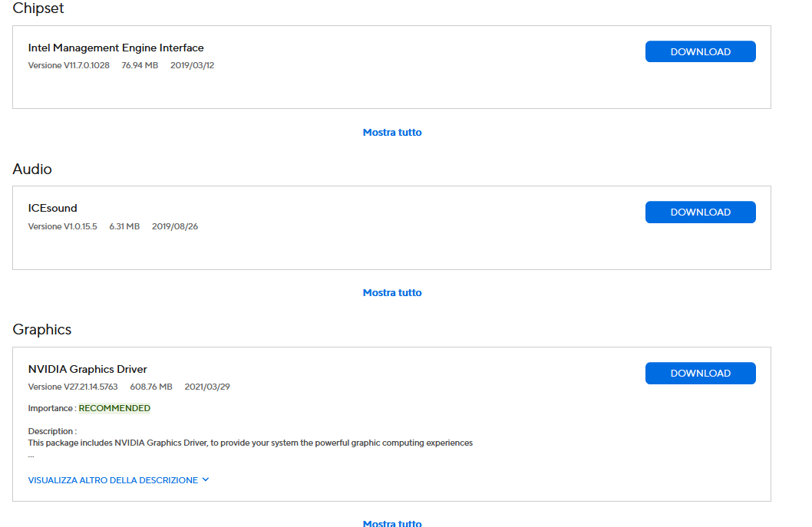Viewport: 812px width, 527px height.
Task: Click the date 2019/08/26
Action: [175, 226]
